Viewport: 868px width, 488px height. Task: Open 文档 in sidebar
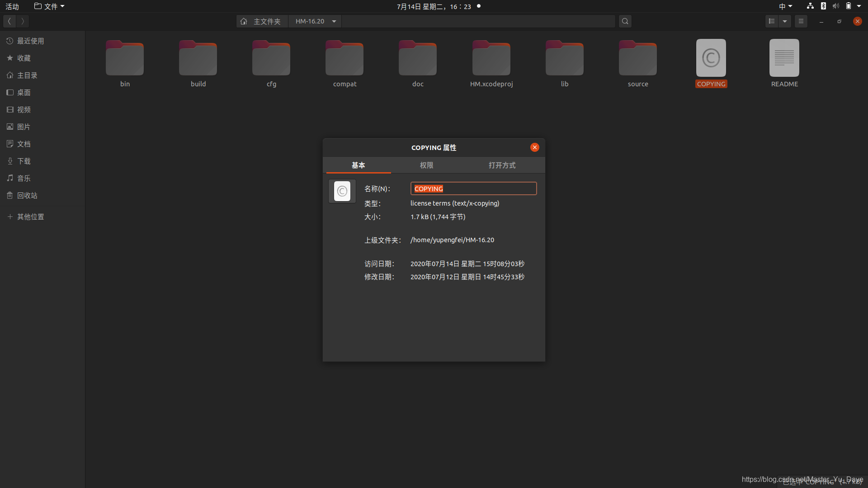pos(42,144)
